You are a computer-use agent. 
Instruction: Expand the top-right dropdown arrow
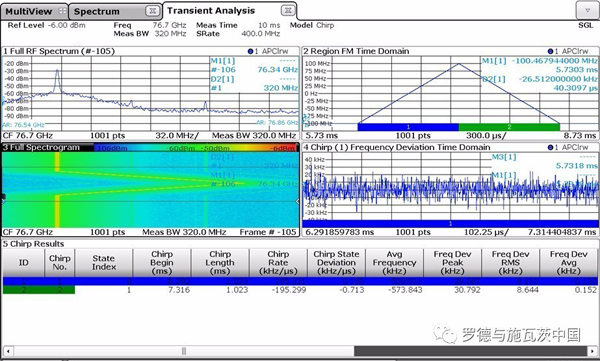[x=587, y=10]
